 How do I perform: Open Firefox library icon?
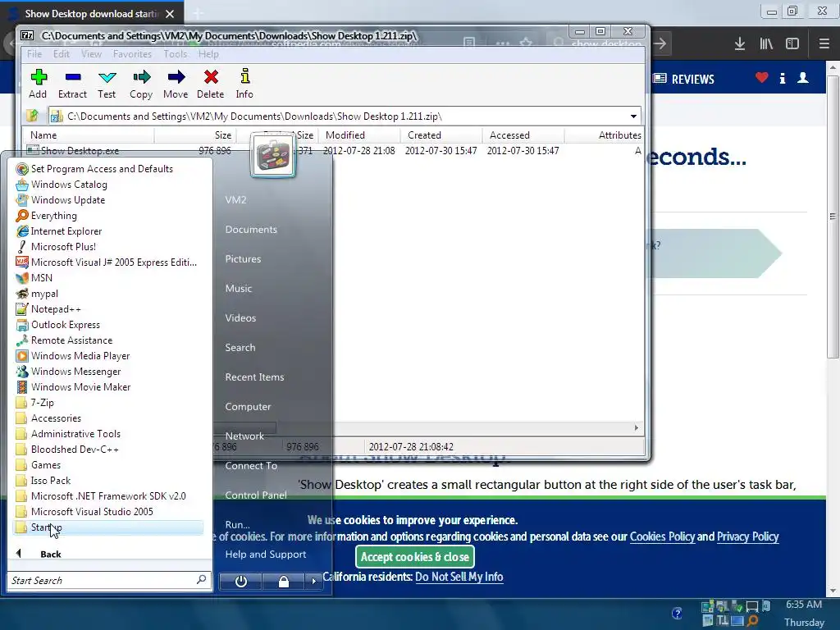point(766,43)
